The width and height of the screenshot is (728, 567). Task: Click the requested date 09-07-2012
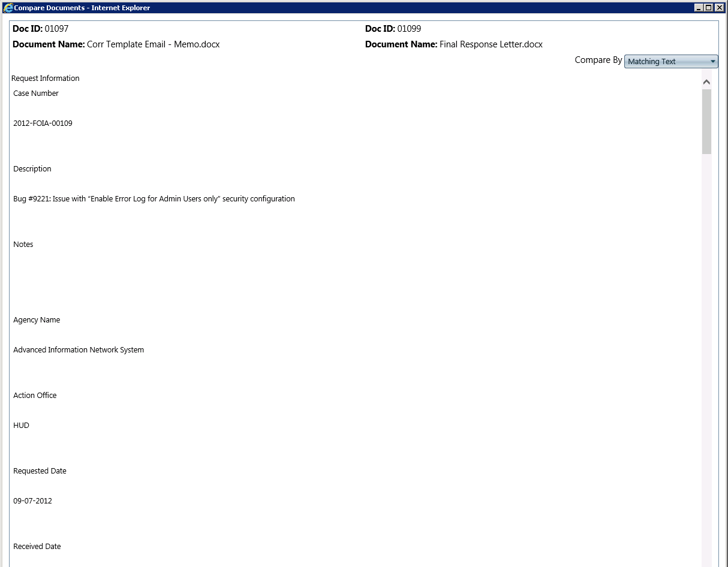pos(32,501)
